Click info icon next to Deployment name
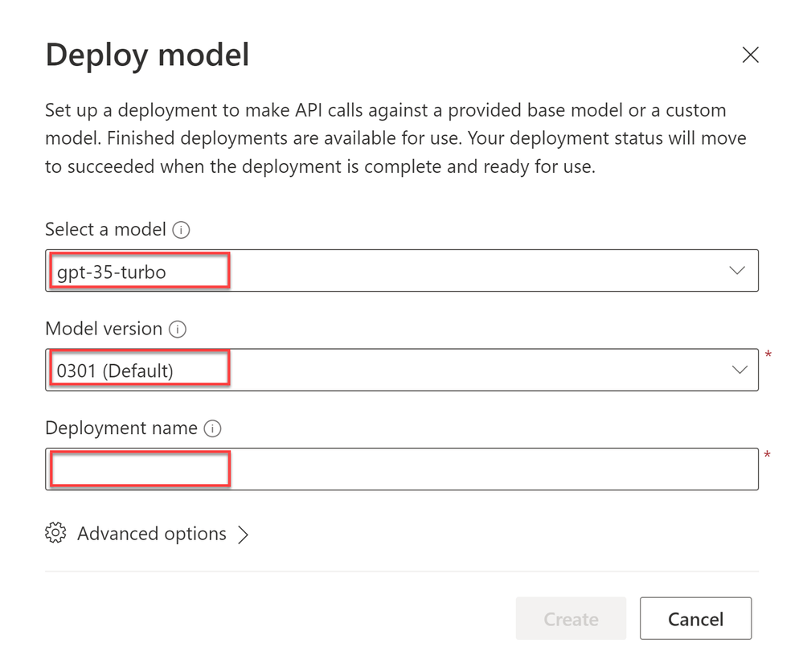Screen dimensions: 803x672 click(212, 428)
